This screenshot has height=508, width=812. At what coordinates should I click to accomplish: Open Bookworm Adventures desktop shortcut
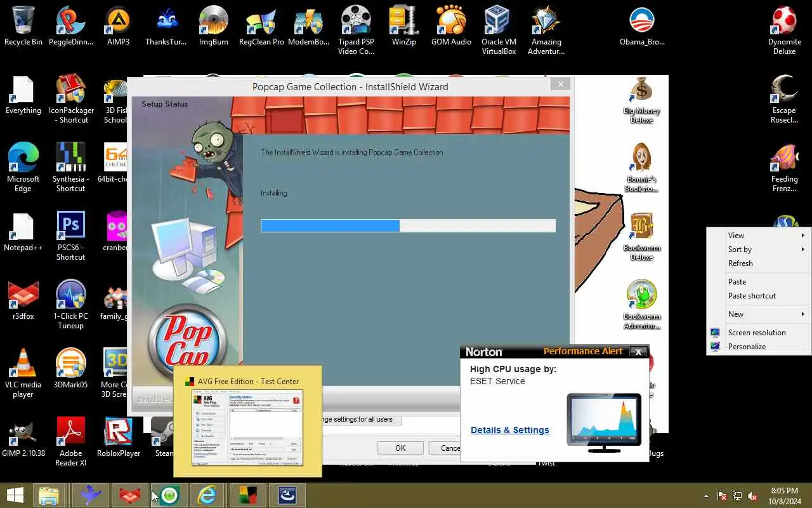coord(641,305)
